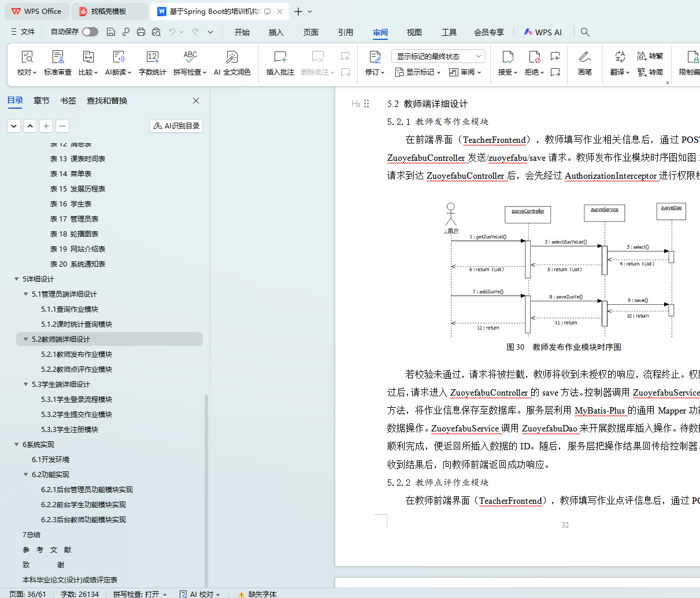Open the 标准审查 standard review tool

tap(58, 57)
